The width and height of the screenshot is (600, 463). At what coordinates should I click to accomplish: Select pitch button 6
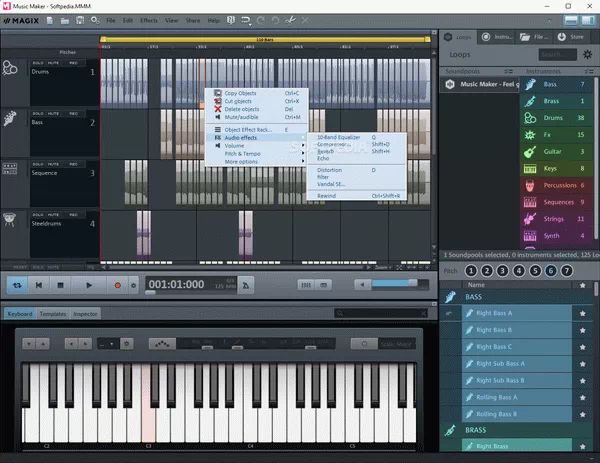(551, 271)
